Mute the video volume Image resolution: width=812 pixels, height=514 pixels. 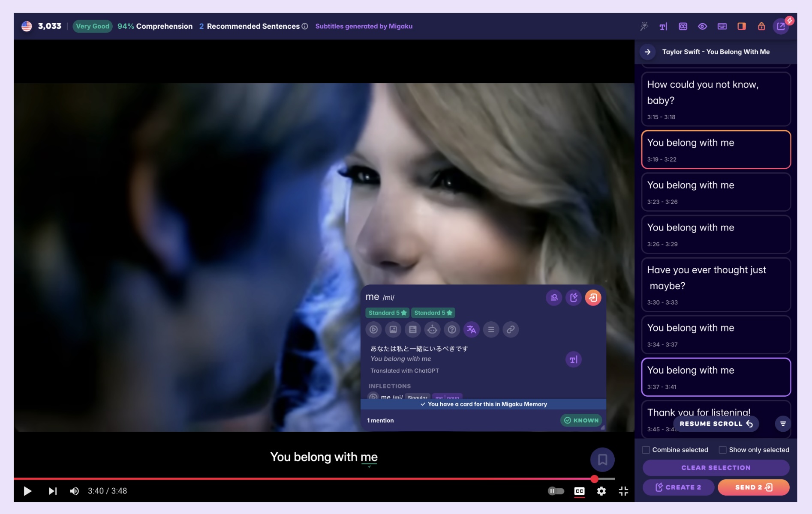click(x=75, y=491)
